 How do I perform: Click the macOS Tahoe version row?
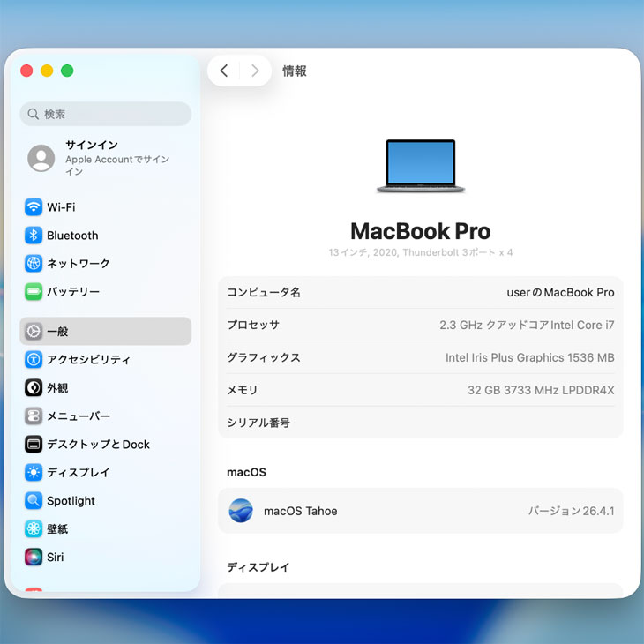tap(420, 511)
